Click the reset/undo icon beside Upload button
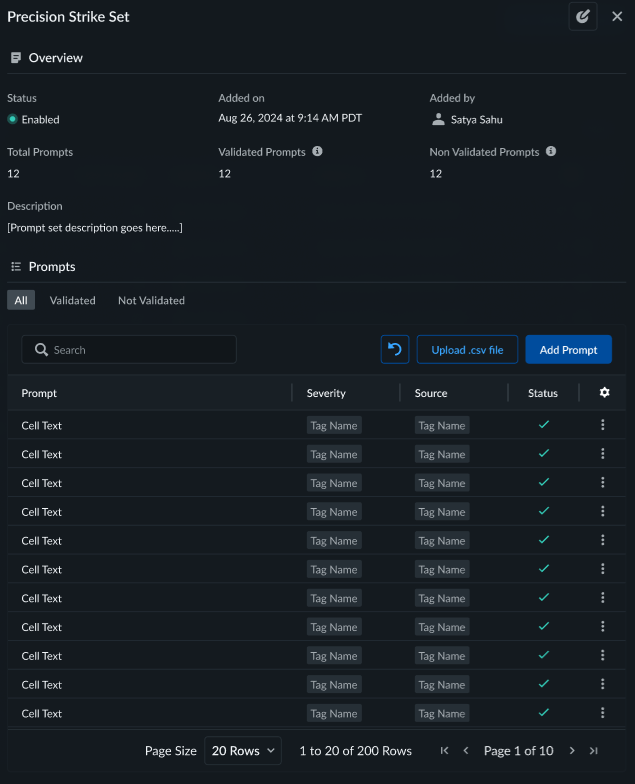This screenshot has width=635, height=784. click(395, 350)
